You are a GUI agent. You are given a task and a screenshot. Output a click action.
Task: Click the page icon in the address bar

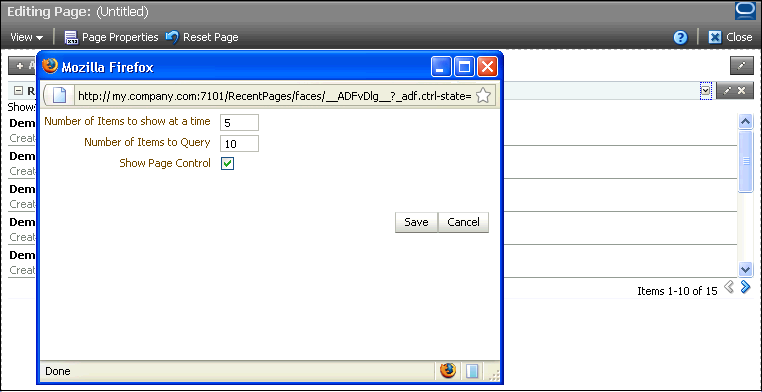(x=59, y=96)
